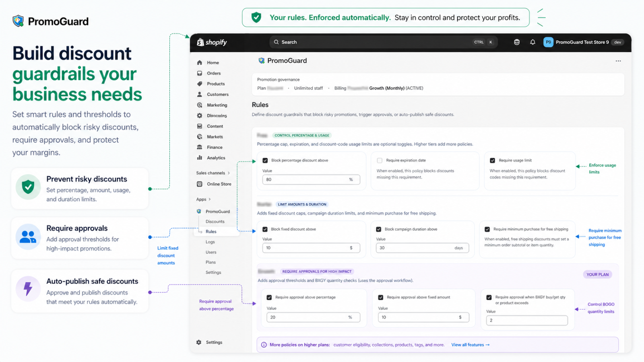The width and height of the screenshot is (644, 362).
Task: Toggle Require approval when BXGY qty exceeds
Action: click(489, 298)
